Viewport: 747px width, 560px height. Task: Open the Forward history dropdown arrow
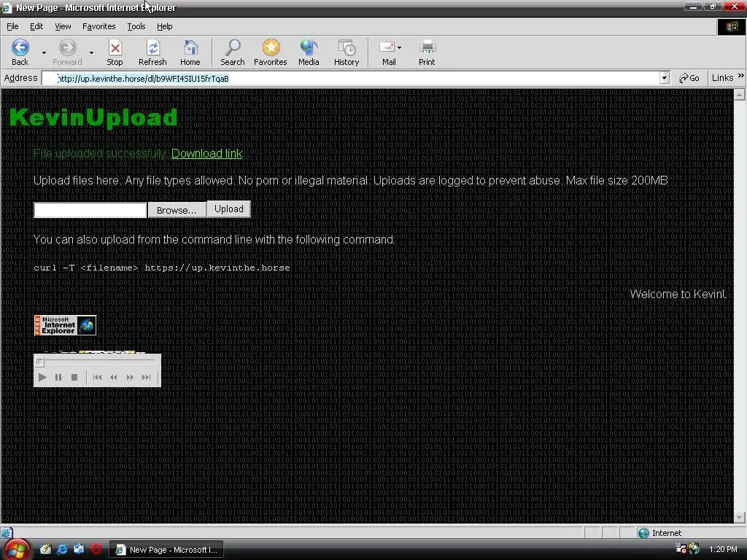[x=91, y=52]
